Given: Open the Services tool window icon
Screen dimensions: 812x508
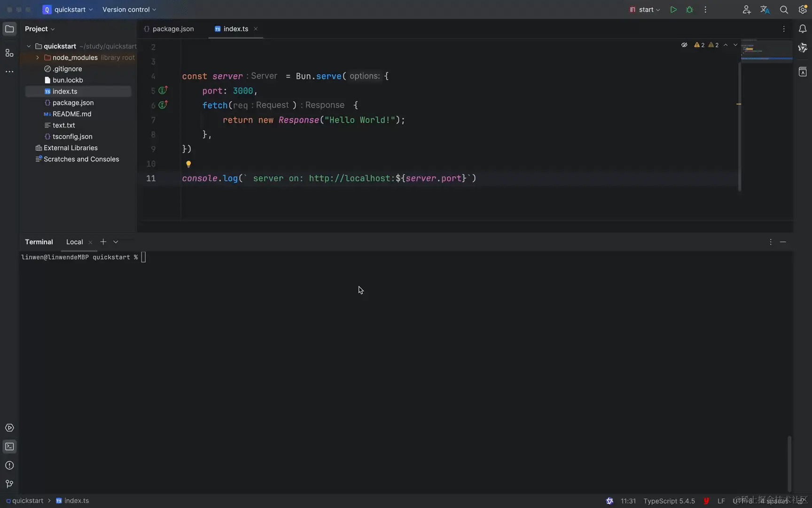Looking at the screenshot, I should pos(9,428).
